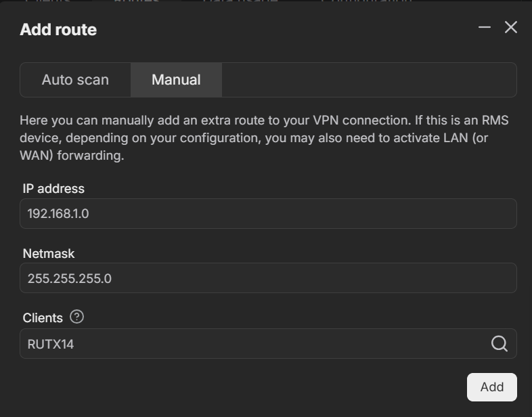This screenshot has height=417, width=532.
Task: Click the Clients field label
Action: click(x=43, y=317)
